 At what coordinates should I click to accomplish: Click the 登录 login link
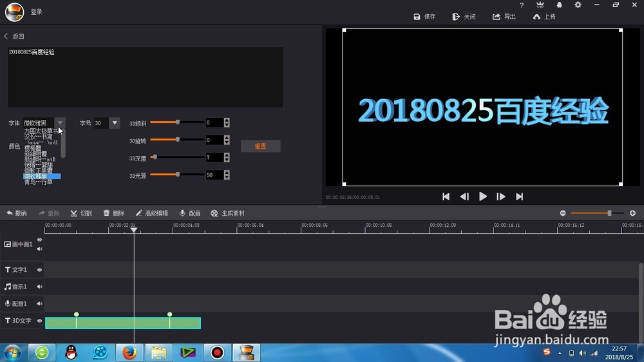pyautogui.click(x=37, y=12)
